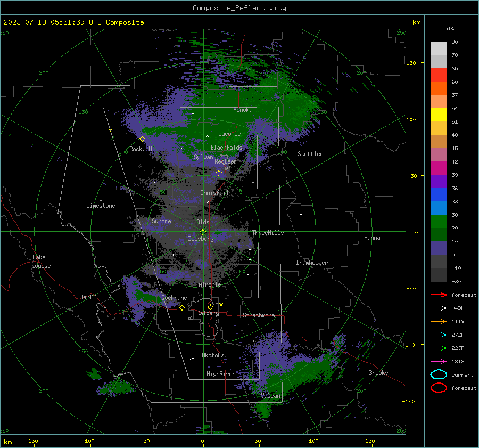
Task: Click the RedDeer city label
Action: point(226,161)
